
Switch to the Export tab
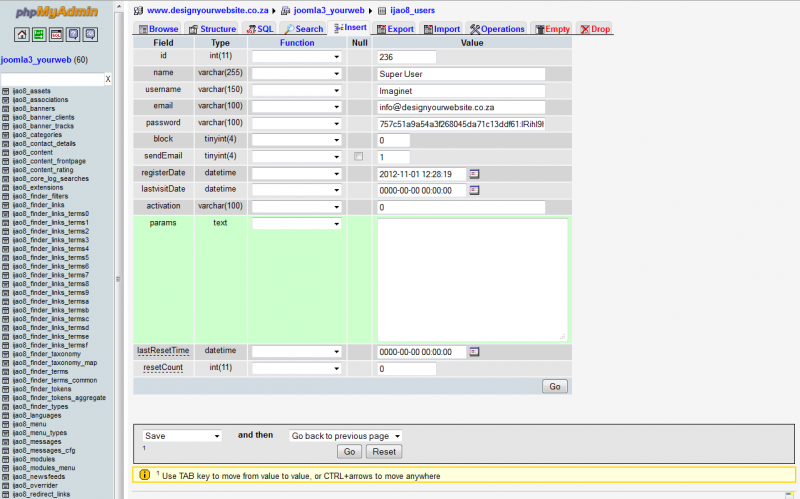pos(395,29)
